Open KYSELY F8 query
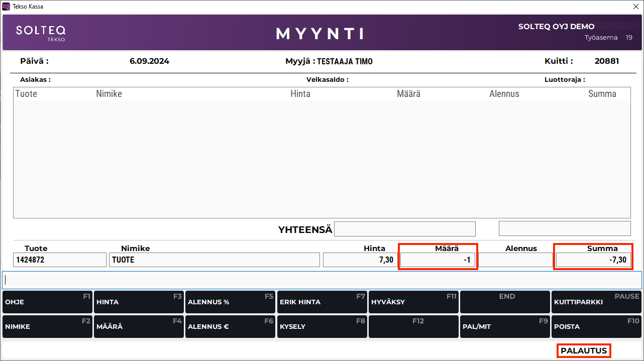 click(x=321, y=326)
